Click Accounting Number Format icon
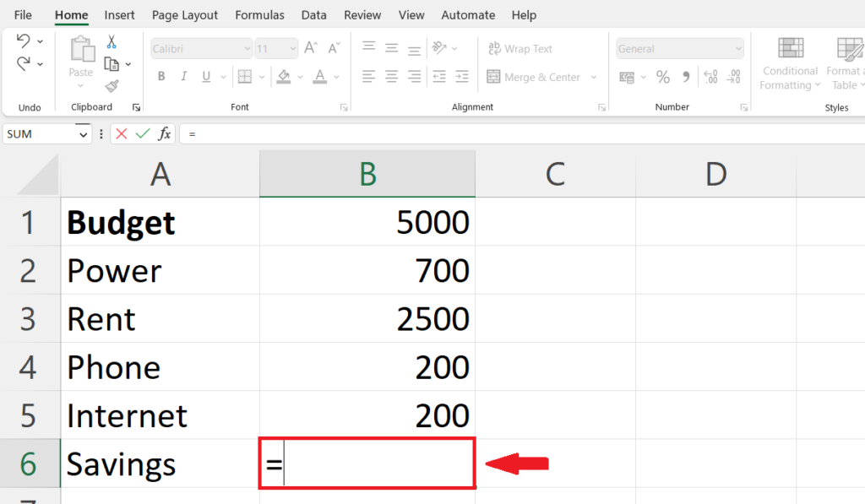 click(627, 77)
